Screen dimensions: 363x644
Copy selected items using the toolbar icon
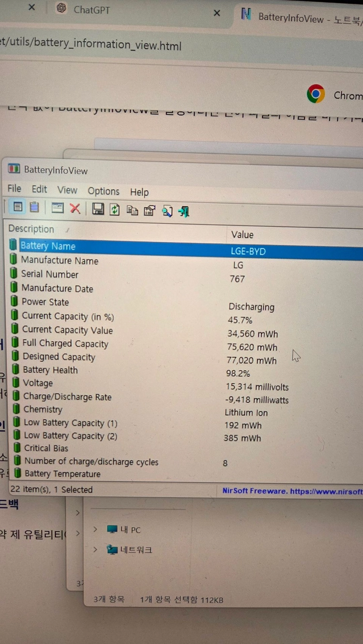click(x=132, y=210)
